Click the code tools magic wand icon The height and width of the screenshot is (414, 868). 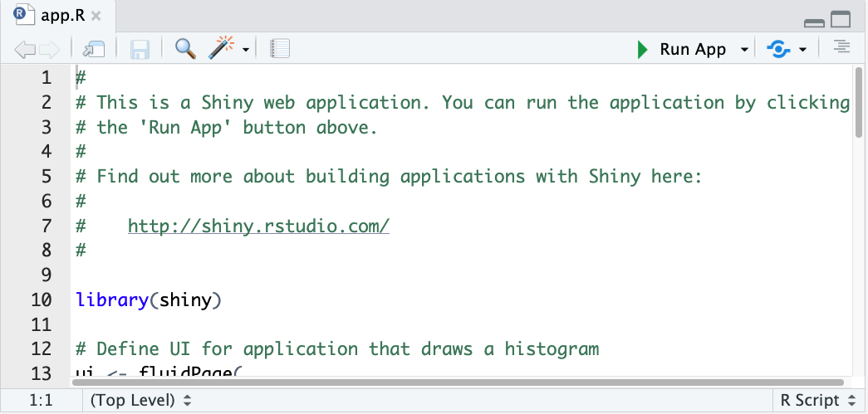pyautogui.click(x=220, y=49)
